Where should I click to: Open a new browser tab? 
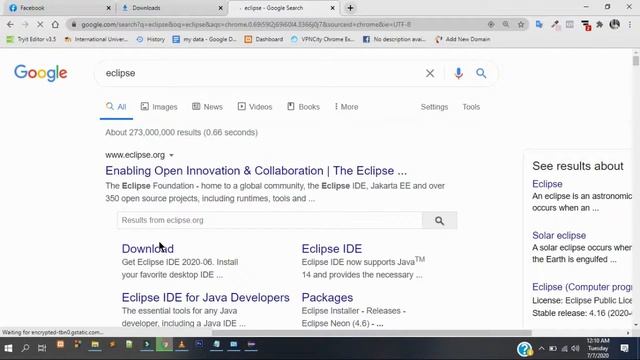pos(350,8)
